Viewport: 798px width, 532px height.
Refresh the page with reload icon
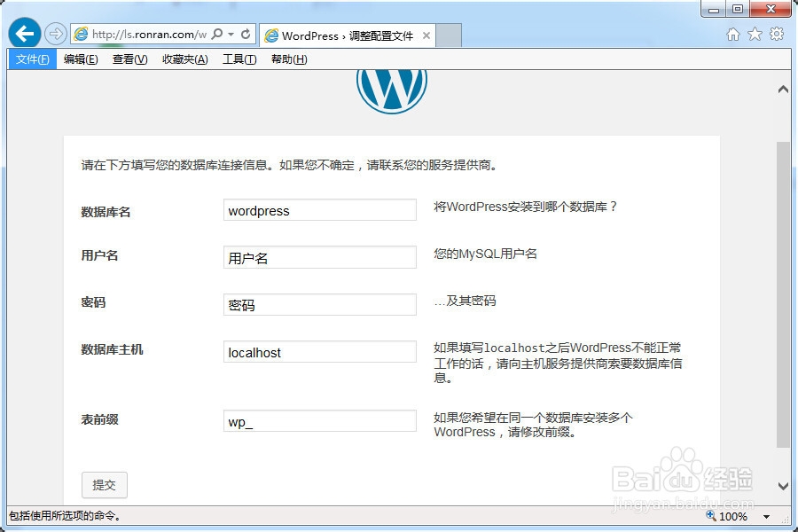tap(246, 34)
